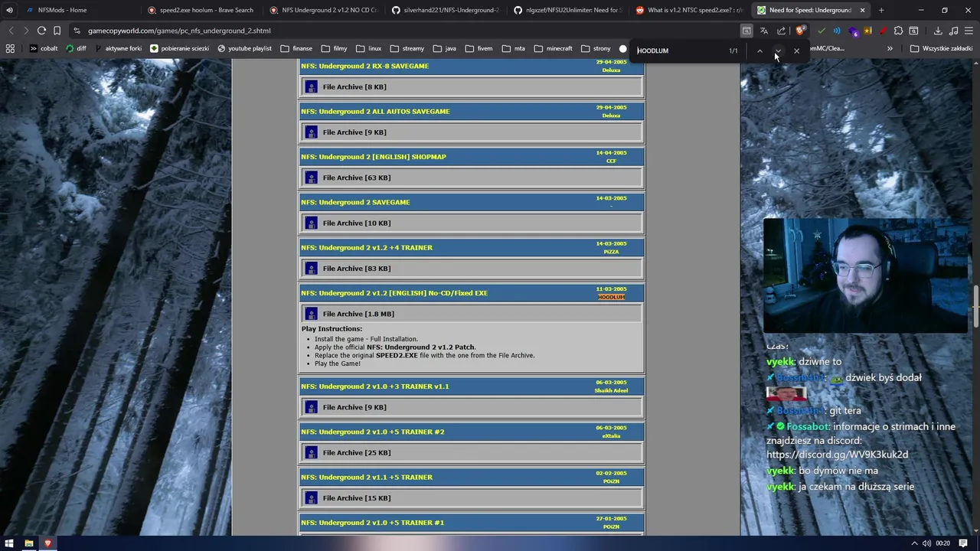Open the sidebar panel toolbar icon
The height and width of the screenshot is (551, 980).
coord(913,31)
